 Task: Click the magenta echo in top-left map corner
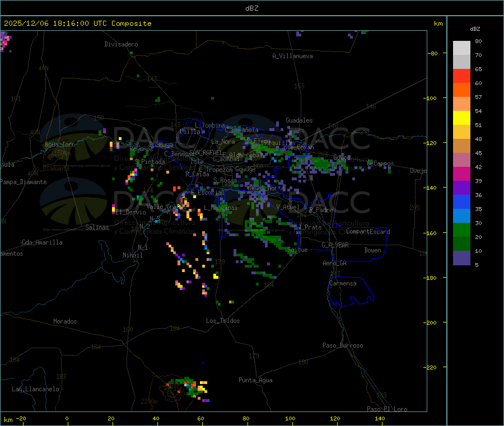[4, 41]
